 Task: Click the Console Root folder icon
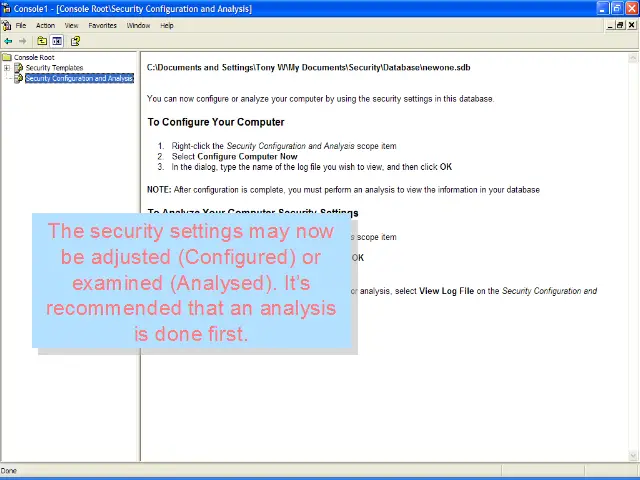7,58
